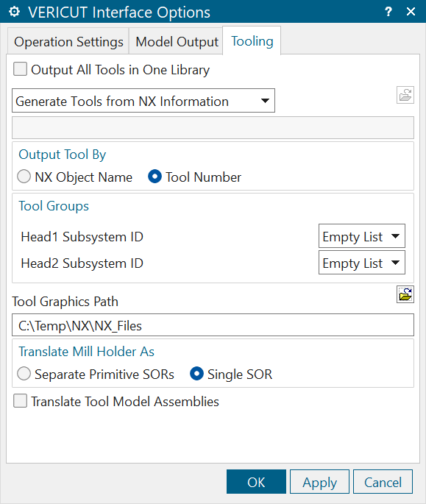
Task: Open Head2 Subsystem ID dropdown
Action: point(362,263)
